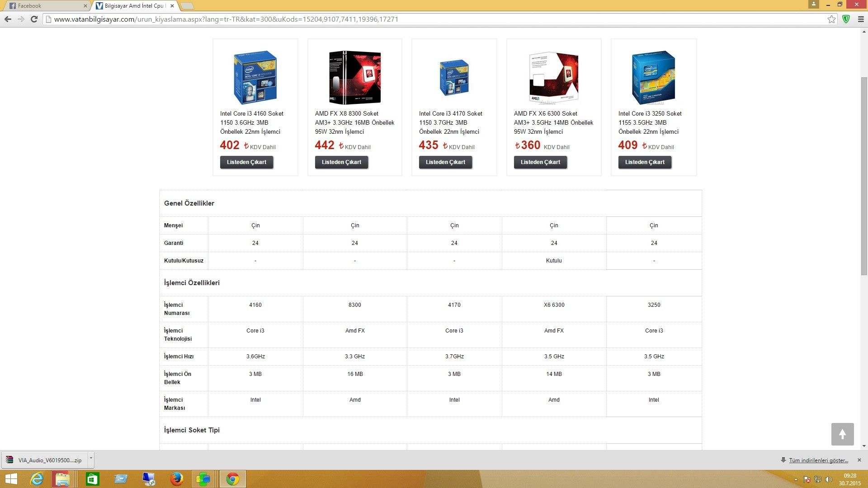Open the Chrome hamburger menu
Viewport: 868px width, 488px height.
coord(861,19)
